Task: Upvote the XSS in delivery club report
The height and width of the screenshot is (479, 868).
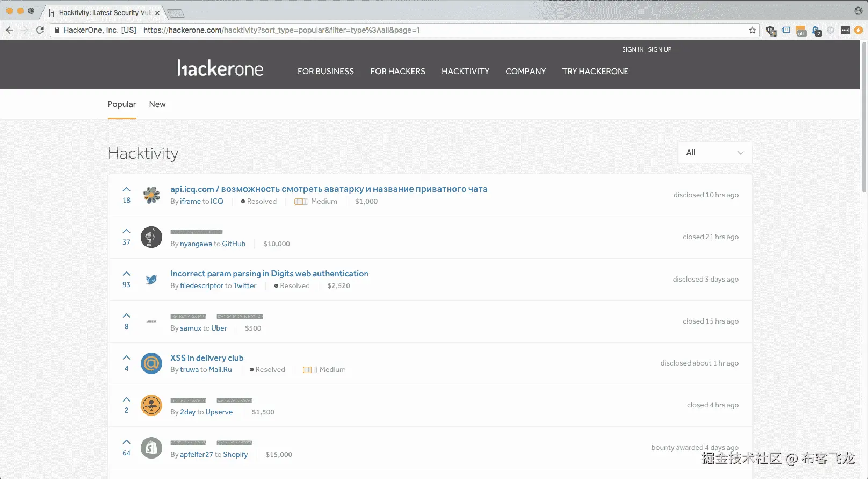Action: coord(126,358)
